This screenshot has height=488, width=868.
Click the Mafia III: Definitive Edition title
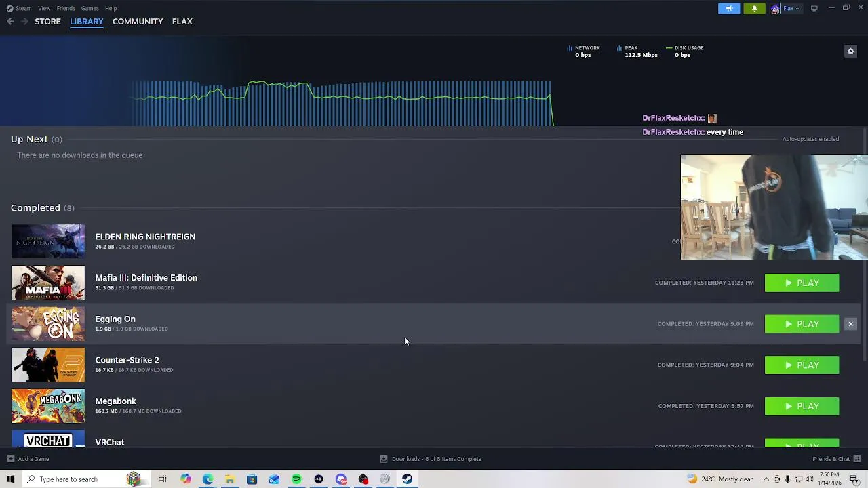[146, 278]
